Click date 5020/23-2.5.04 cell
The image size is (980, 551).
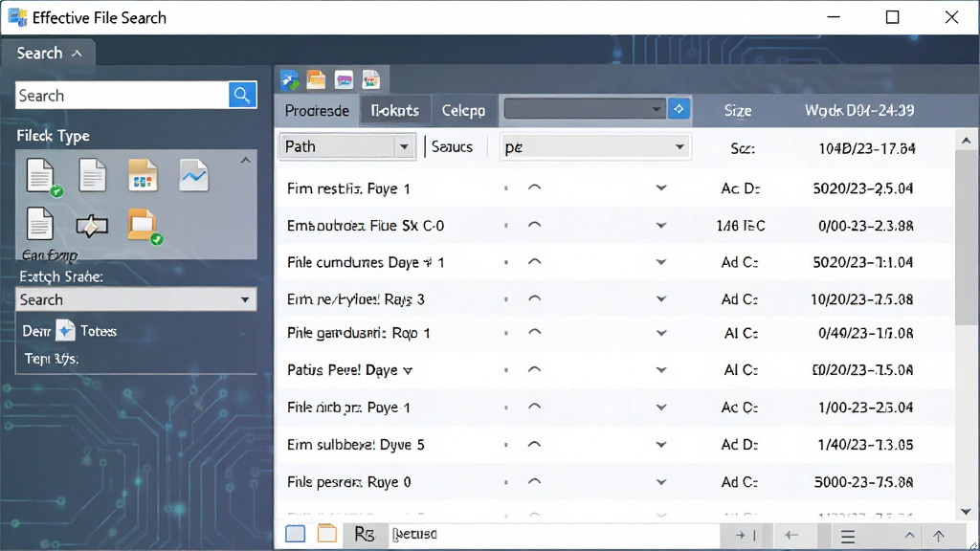pos(862,188)
